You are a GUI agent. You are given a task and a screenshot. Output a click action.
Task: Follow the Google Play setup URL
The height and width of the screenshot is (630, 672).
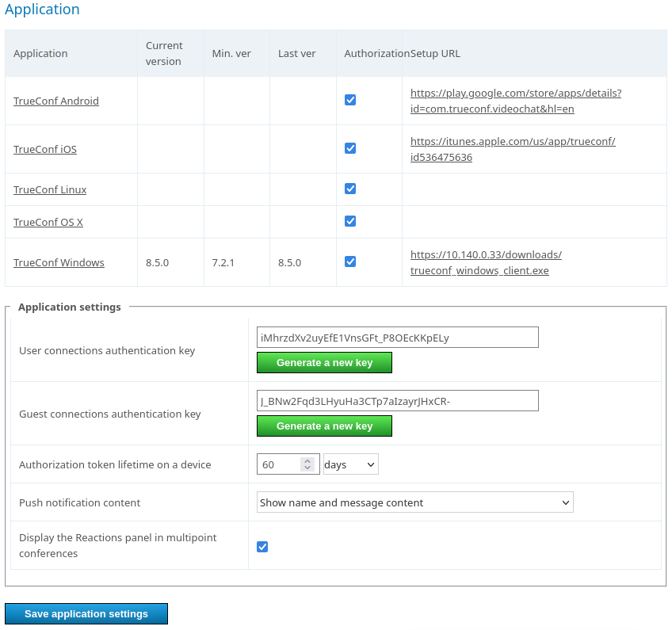(515, 101)
